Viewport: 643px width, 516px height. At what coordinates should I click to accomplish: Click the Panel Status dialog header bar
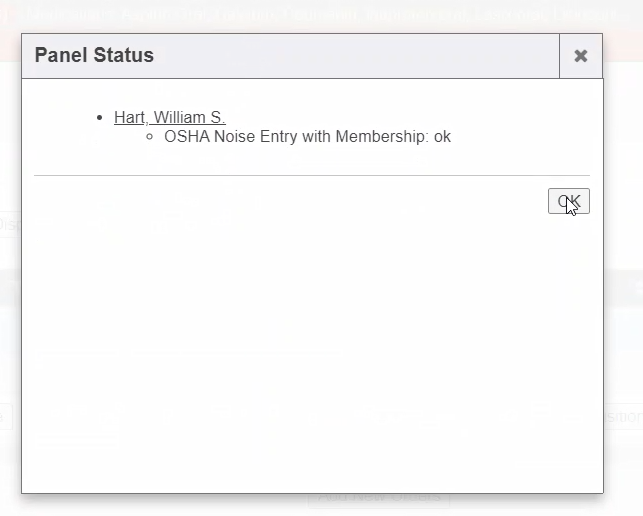tap(350, 56)
